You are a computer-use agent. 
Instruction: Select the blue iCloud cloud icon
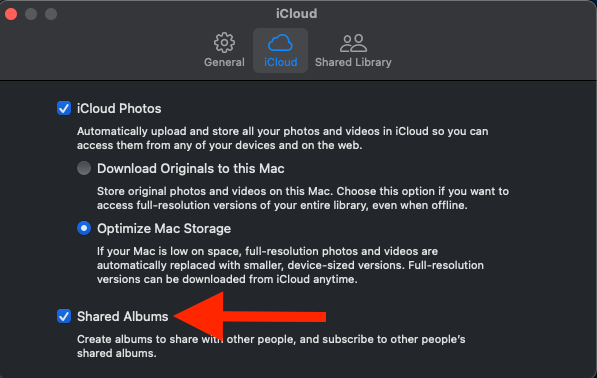(x=280, y=43)
